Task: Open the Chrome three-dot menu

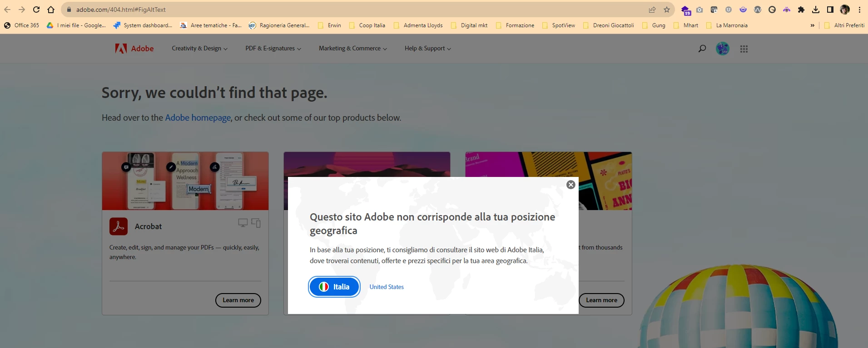Action: (x=859, y=10)
